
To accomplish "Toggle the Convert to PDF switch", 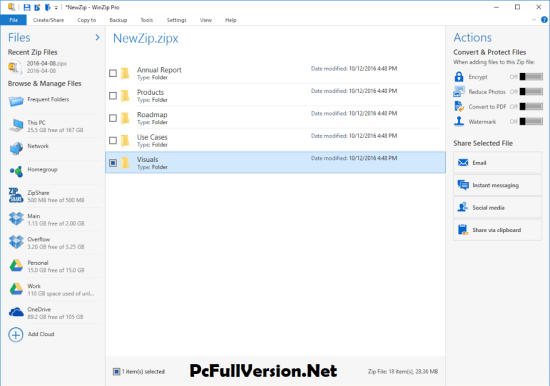I will pyautogui.click(x=531, y=107).
